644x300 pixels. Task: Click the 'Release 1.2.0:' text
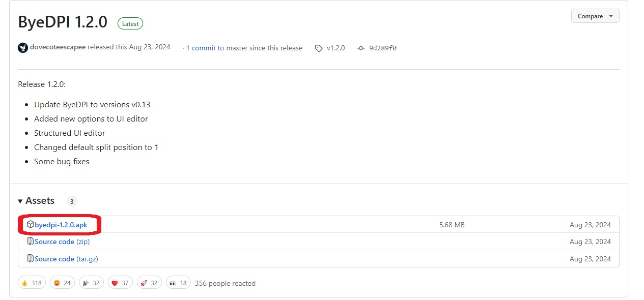tap(42, 84)
